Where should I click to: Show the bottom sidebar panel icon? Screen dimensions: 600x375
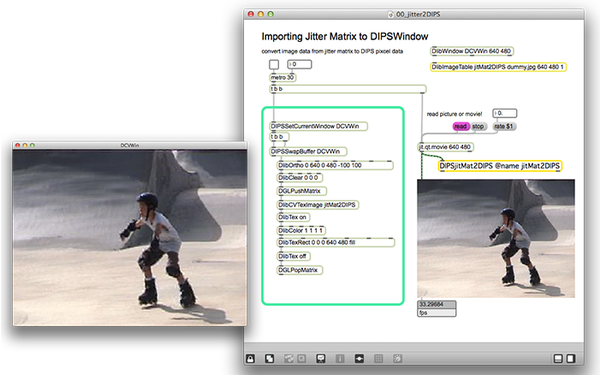click(x=558, y=359)
